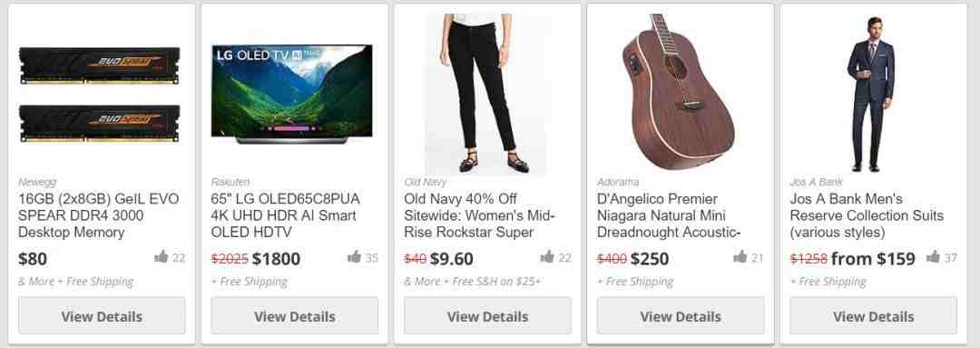Open the LG OLED TV product image
980x348 pixels.
292,94
